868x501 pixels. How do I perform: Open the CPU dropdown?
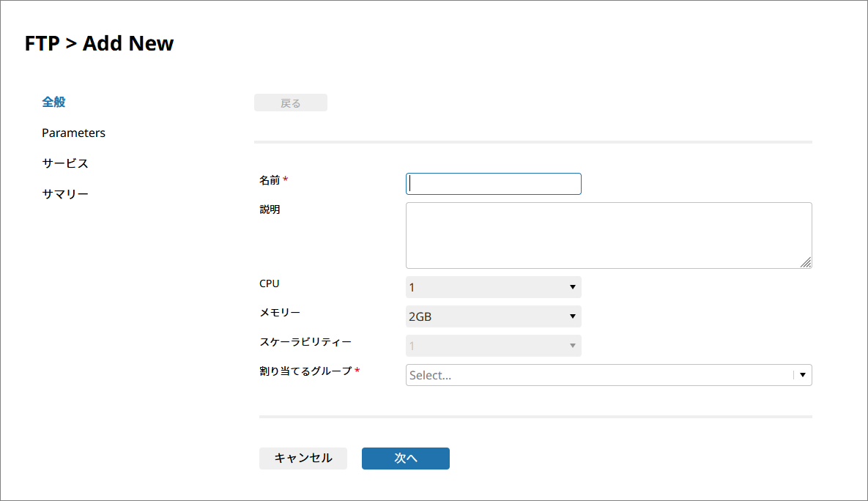click(x=493, y=287)
